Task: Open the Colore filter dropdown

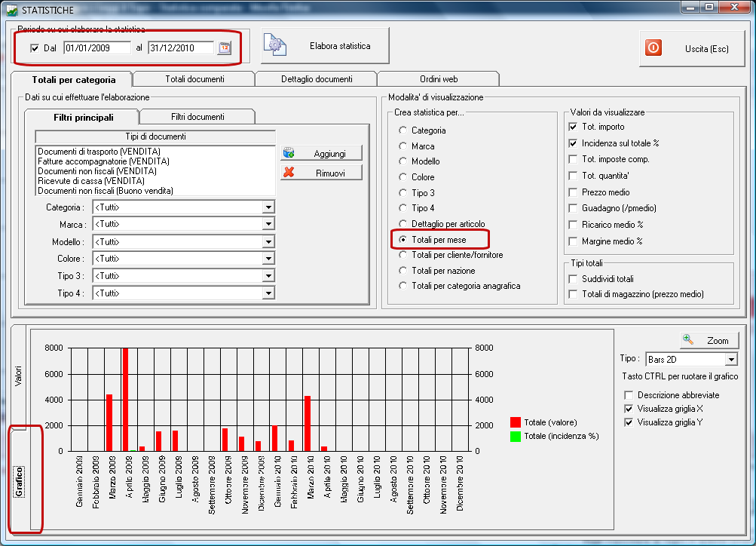Action: pyautogui.click(x=268, y=259)
